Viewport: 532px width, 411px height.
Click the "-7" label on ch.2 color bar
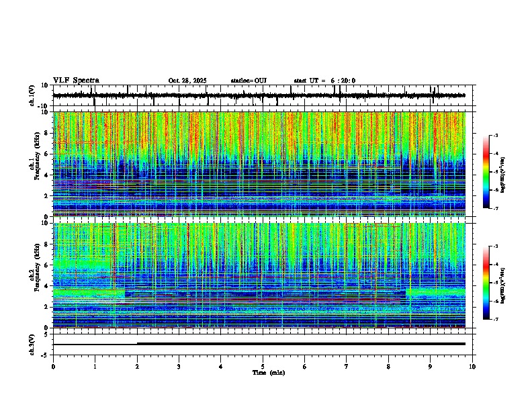[x=496, y=320]
